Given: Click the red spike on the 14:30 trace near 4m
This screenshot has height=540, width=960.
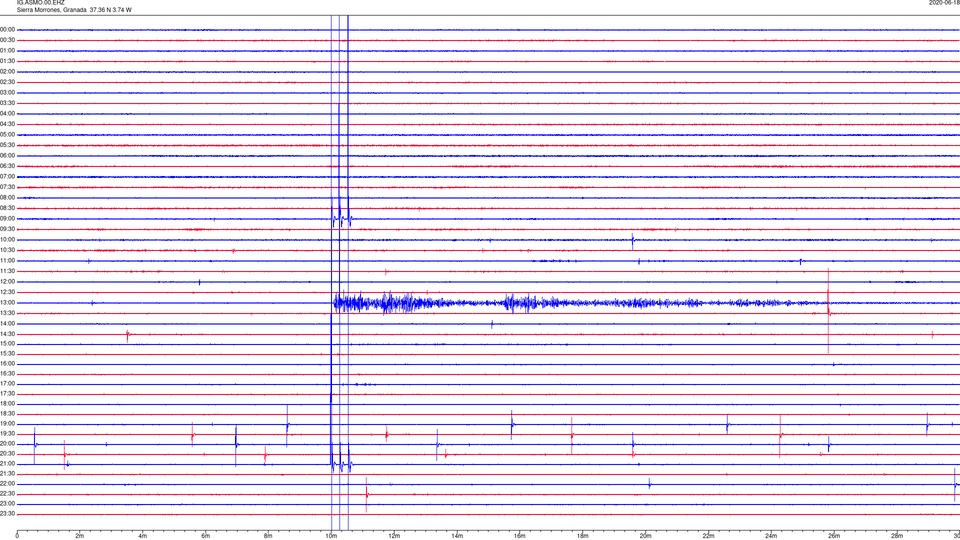Looking at the screenshot, I should (x=127, y=335).
